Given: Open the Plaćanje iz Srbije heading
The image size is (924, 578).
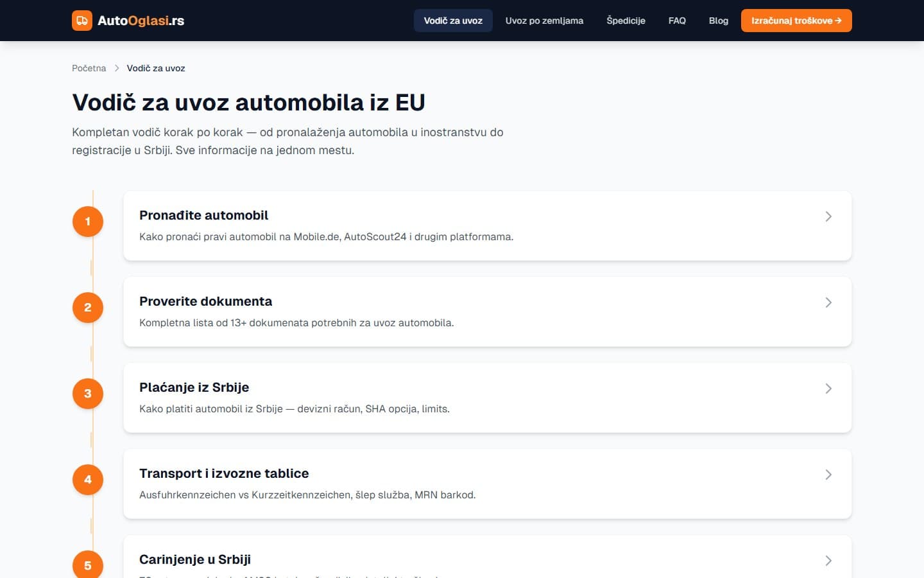Looking at the screenshot, I should point(194,387).
